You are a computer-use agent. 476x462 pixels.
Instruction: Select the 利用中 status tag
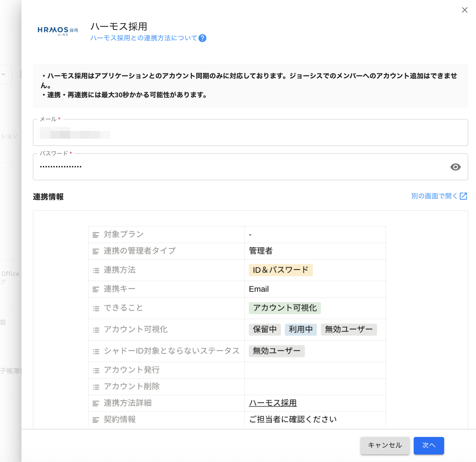pos(301,329)
